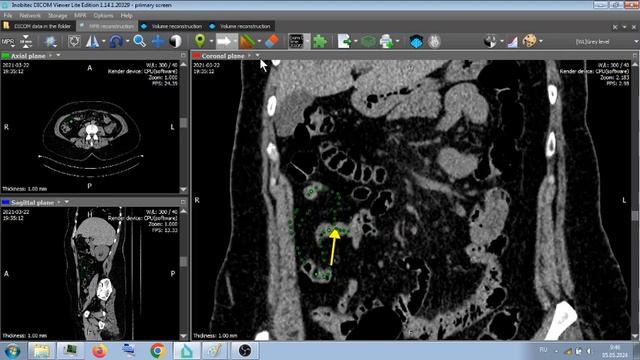Click the Sagittal plane scrollbar up arrow
This screenshot has height=360, width=640.
(183, 211)
